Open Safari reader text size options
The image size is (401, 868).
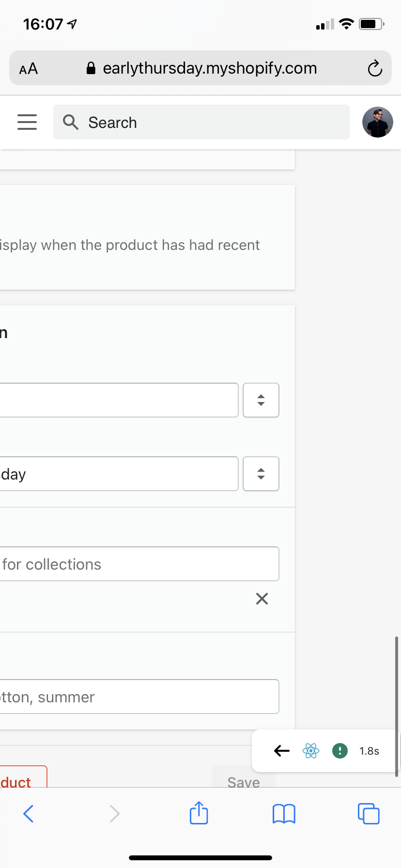click(29, 68)
